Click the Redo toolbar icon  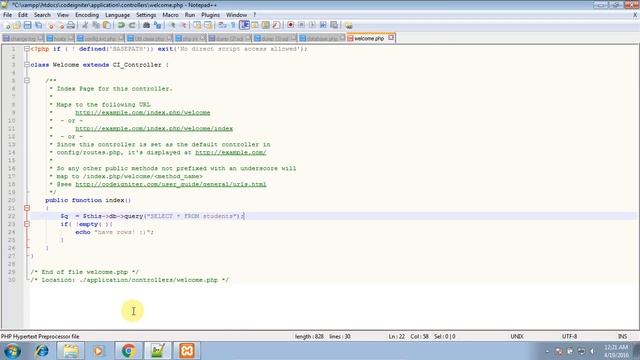[x=132, y=25]
